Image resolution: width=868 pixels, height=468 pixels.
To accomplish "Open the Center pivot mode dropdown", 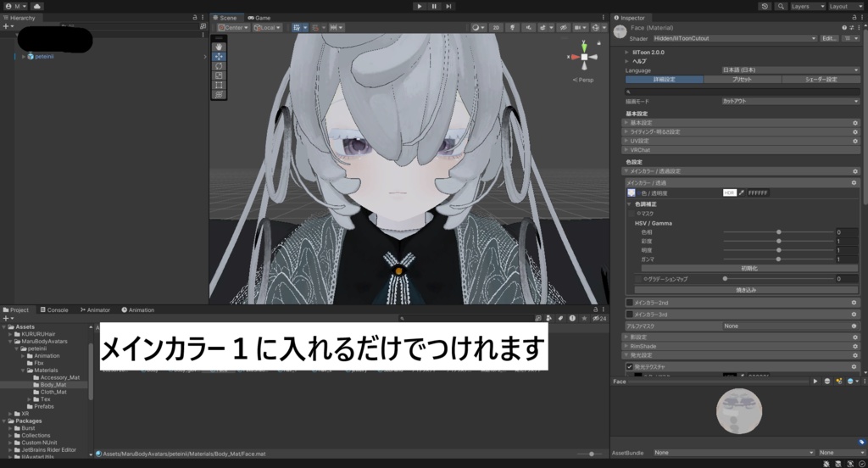I will coord(233,28).
